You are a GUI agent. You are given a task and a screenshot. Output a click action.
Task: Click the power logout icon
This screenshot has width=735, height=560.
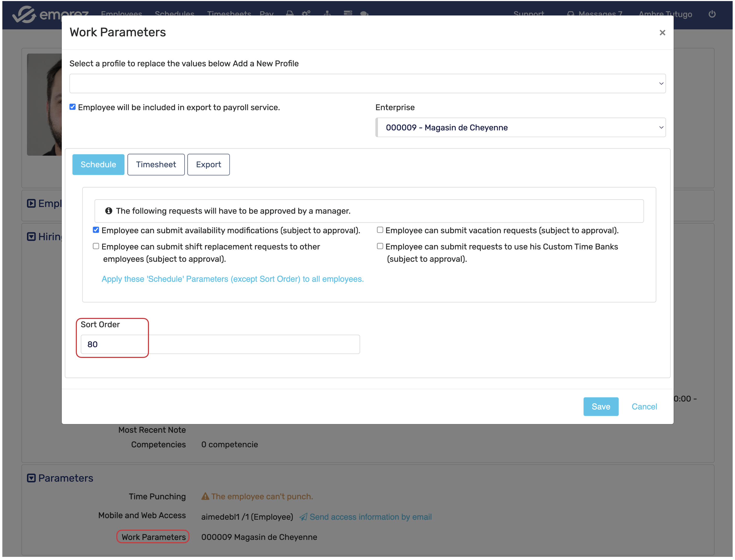[x=712, y=14]
